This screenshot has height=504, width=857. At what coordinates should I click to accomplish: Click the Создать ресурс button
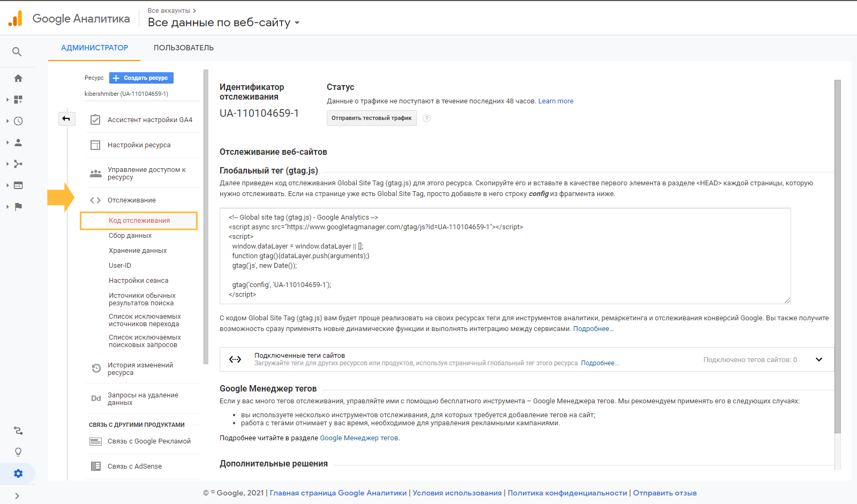141,78
